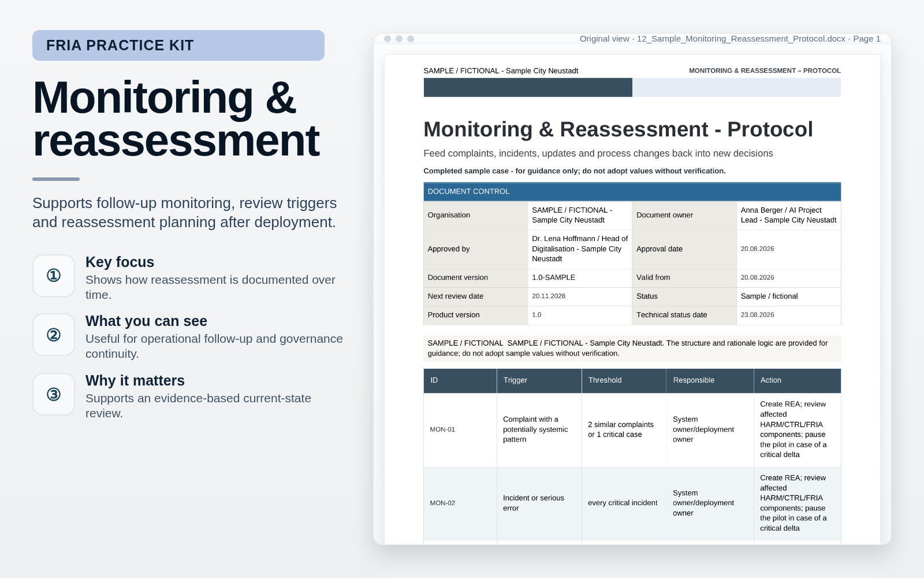The height and width of the screenshot is (578, 924).
Task: Click the ID column header
Action: pyautogui.click(x=460, y=380)
